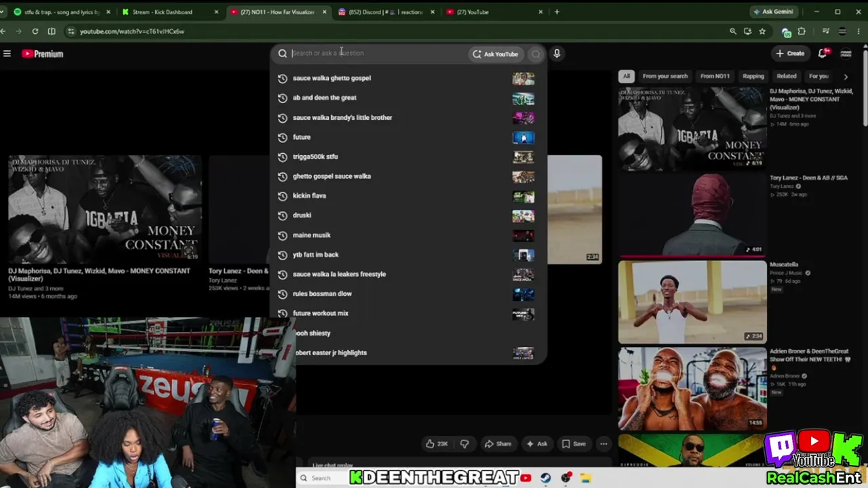Like the video with 23K likes

437,444
